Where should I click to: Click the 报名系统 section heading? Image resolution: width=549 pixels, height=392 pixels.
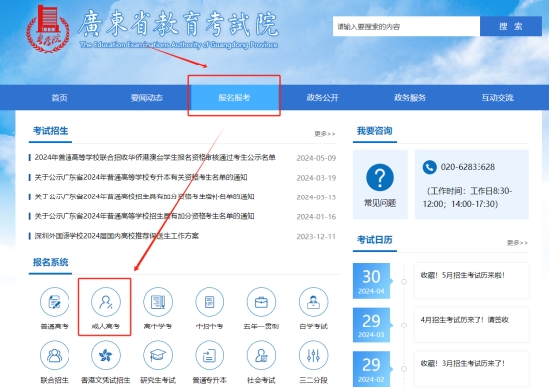coord(50,262)
